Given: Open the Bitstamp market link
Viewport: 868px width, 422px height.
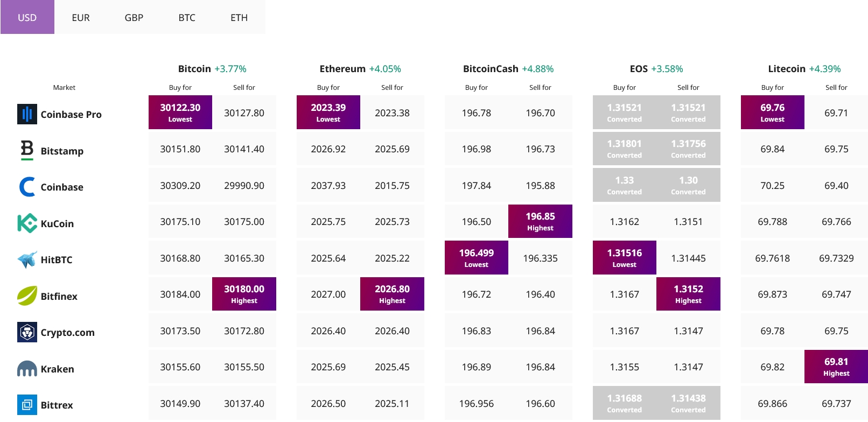Looking at the screenshot, I should tap(62, 151).
